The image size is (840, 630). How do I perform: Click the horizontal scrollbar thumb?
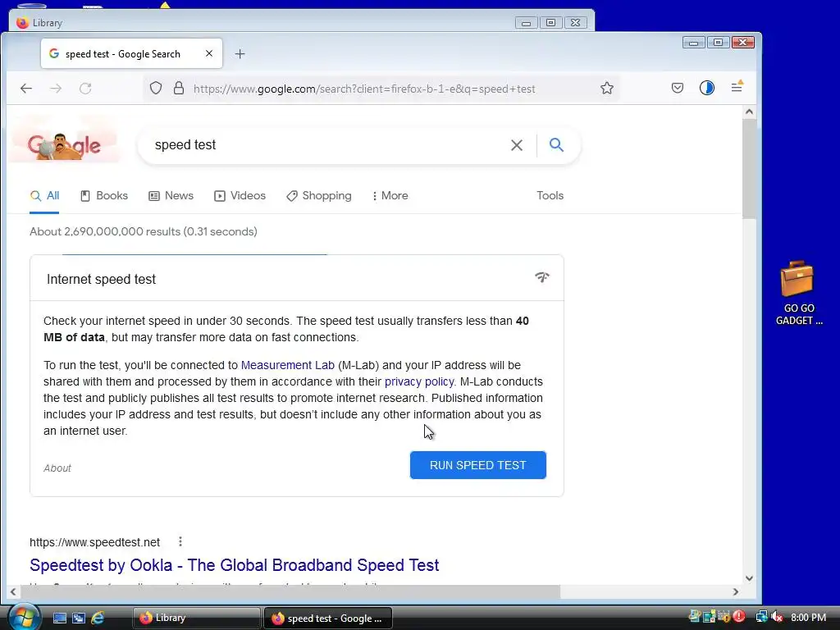coord(290,591)
